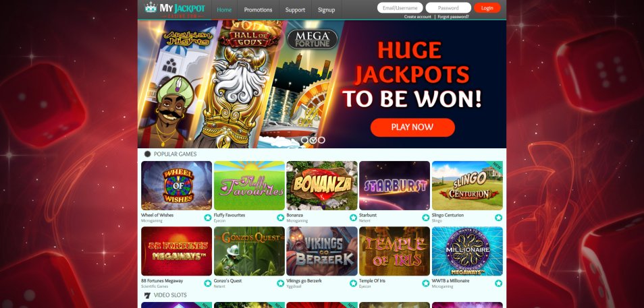644x308 pixels.
Task: Follow the Forgot password link
Action: tap(453, 17)
